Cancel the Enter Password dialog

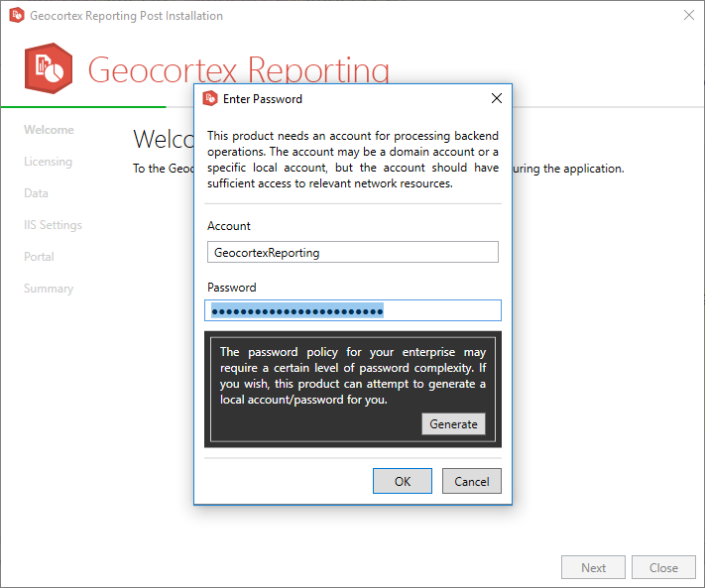471,481
